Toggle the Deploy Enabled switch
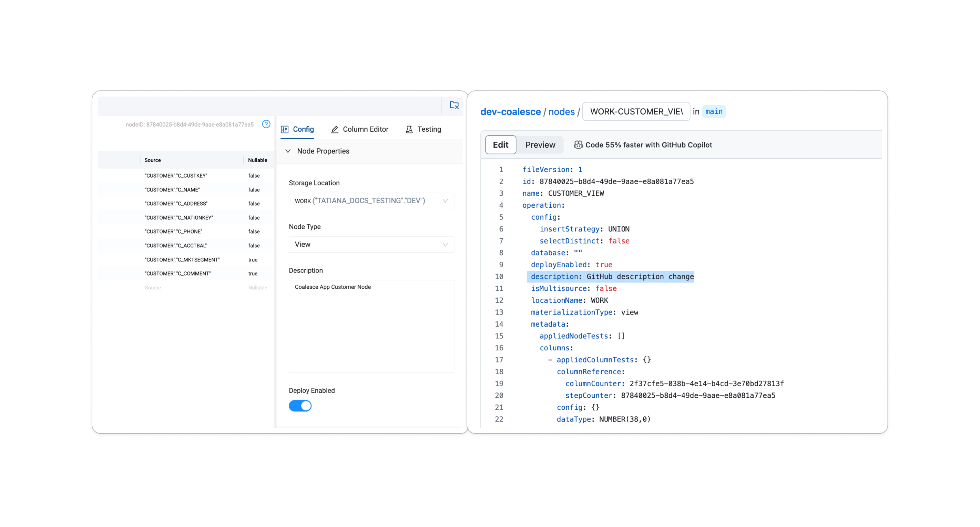The width and height of the screenshot is (980, 527). (300, 406)
